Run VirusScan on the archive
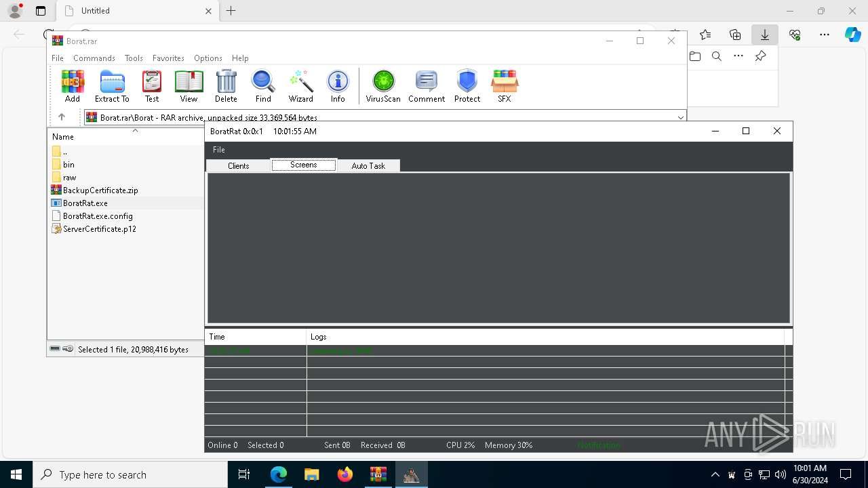 pyautogui.click(x=383, y=86)
